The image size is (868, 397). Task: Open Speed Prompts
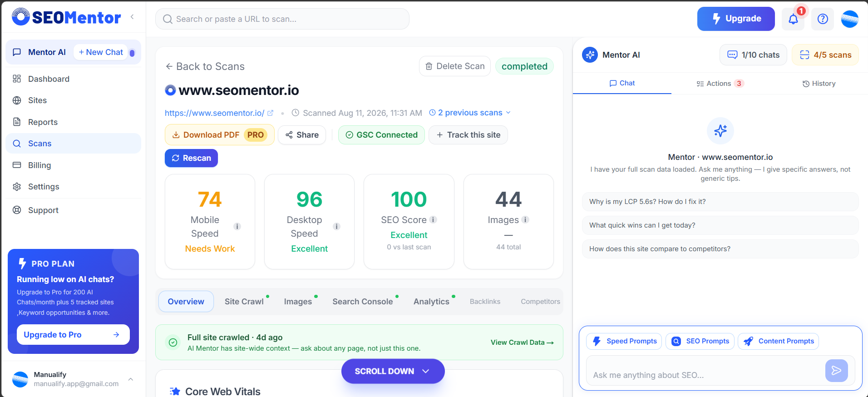pos(624,341)
